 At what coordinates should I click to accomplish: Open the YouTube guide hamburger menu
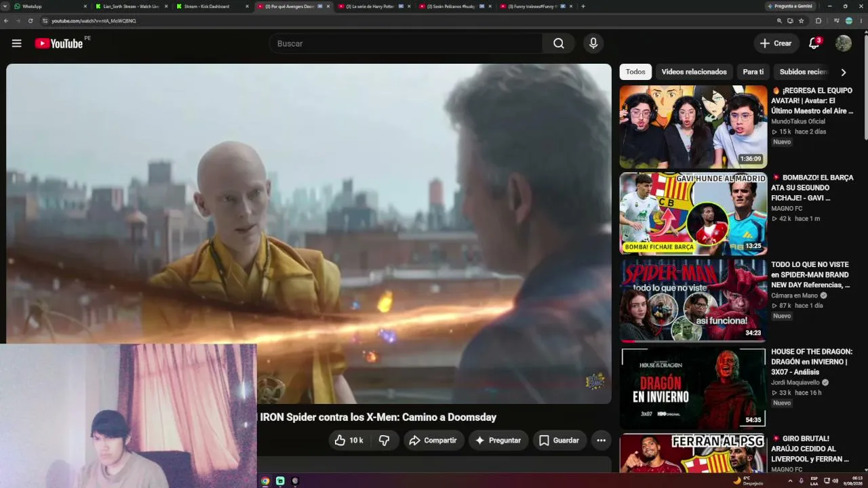17,43
